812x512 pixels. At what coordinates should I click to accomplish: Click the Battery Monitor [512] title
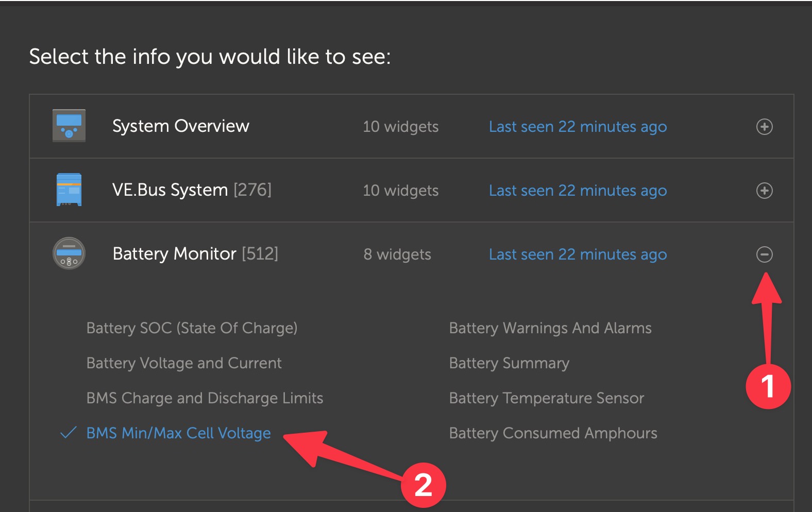tap(195, 254)
